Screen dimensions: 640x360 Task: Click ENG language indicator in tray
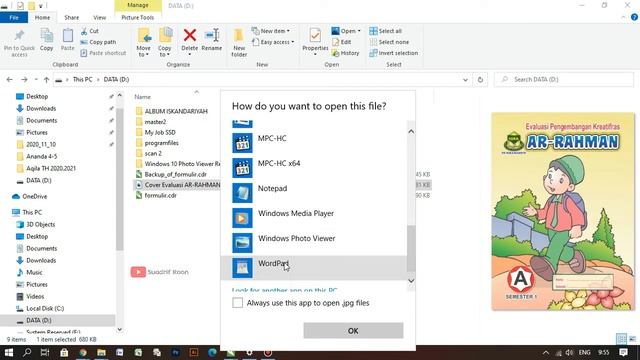[x=584, y=352]
